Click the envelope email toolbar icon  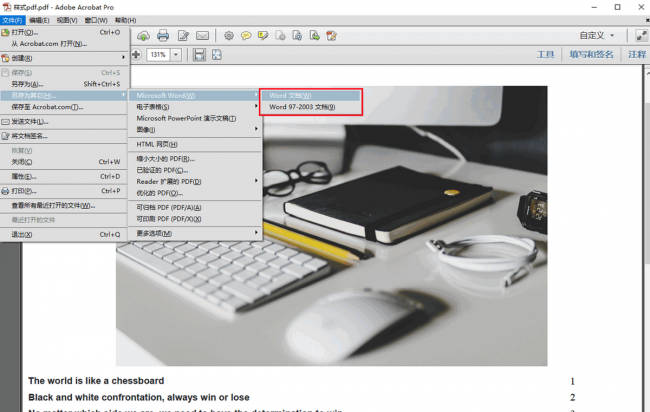click(x=202, y=36)
